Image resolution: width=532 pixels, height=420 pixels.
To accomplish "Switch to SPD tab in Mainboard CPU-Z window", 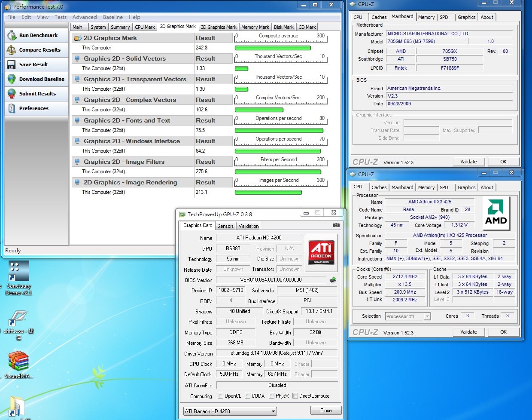I will click(x=444, y=17).
